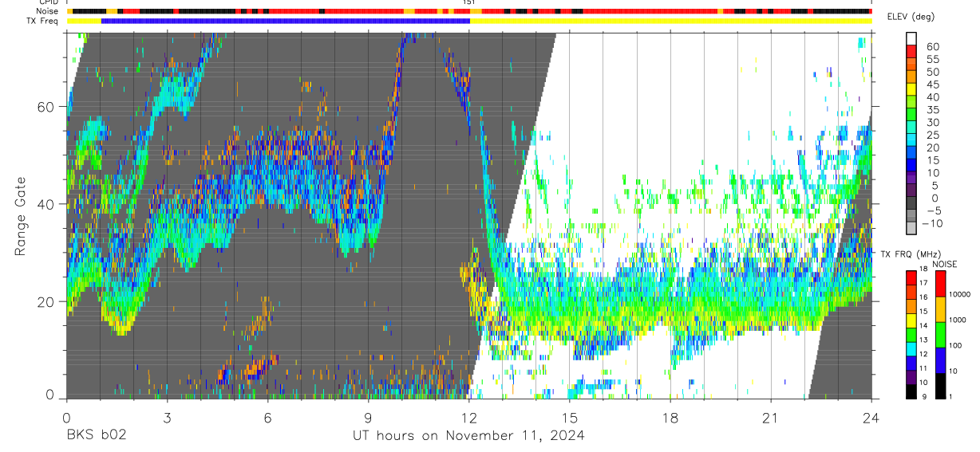The image size is (980, 452).
Task: Select the red 55–60 degree ELEV swatch
Action: (911, 51)
